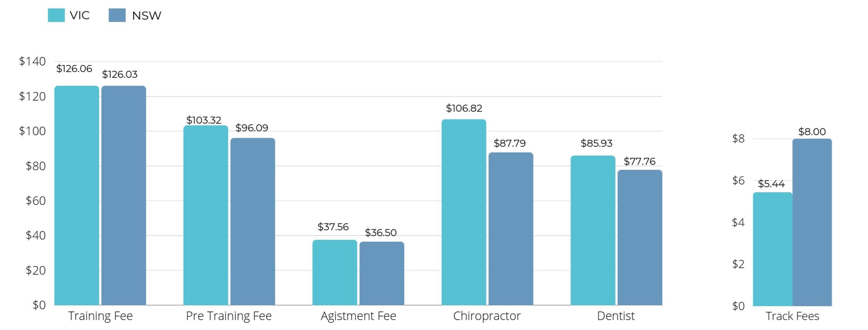Click the $106.82 data label
This screenshot has width=868, height=330.
point(464,108)
